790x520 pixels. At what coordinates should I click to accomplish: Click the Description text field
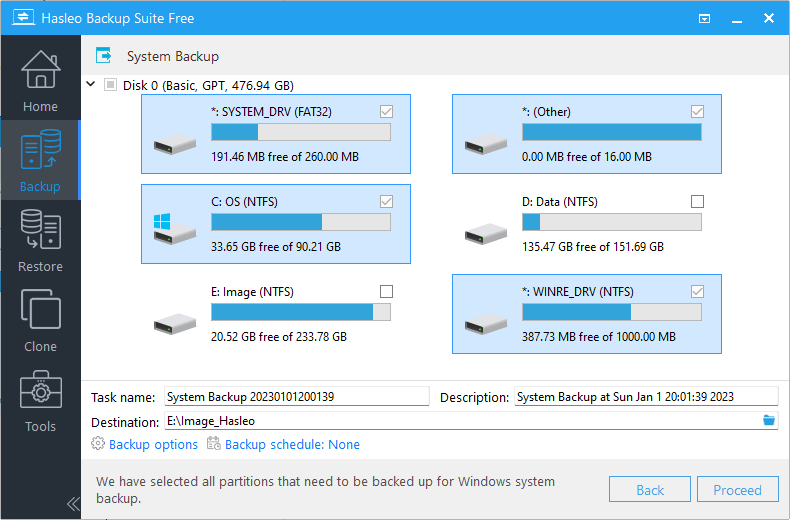[645, 397]
